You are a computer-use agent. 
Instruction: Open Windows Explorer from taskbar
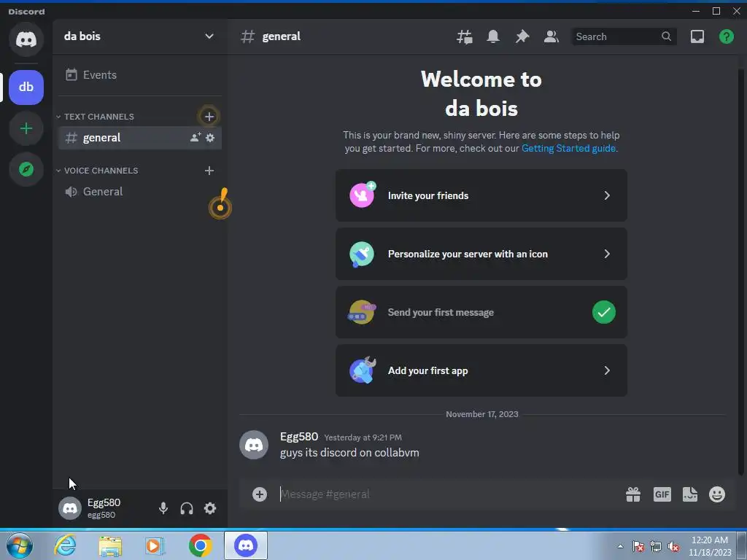(110, 545)
